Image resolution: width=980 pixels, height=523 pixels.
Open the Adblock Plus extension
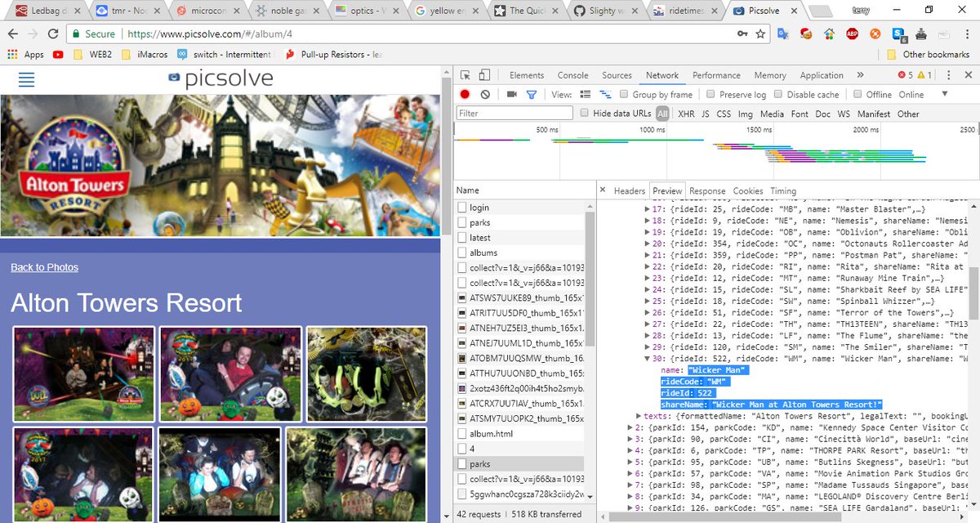852,34
